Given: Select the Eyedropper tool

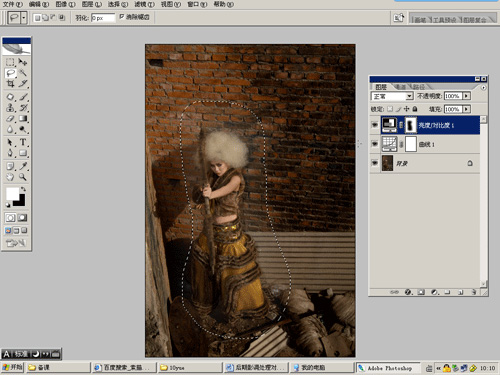Looking at the screenshot, I should coord(23,166).
